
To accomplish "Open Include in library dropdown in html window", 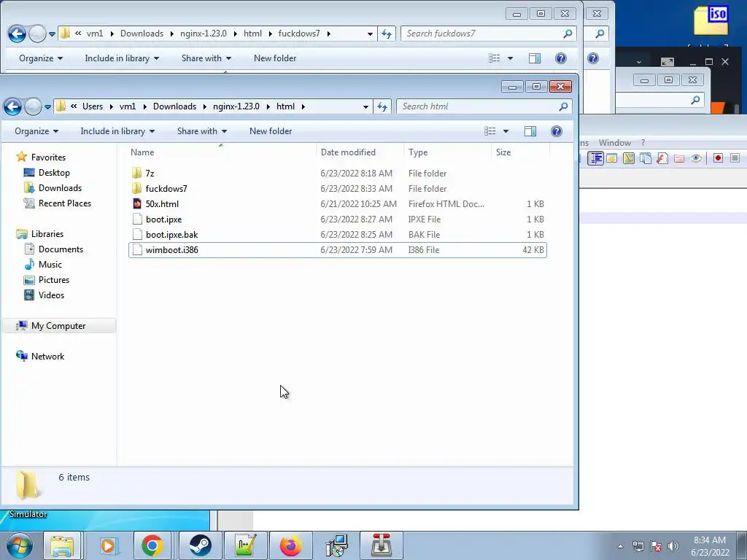I will click(x=117, y=131).
